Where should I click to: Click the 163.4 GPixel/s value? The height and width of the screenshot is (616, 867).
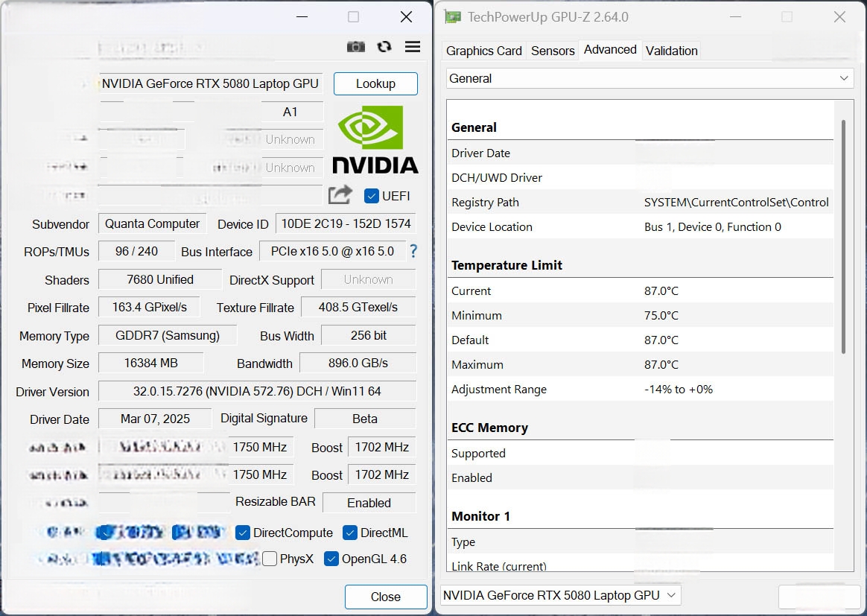tap(149, 307)
